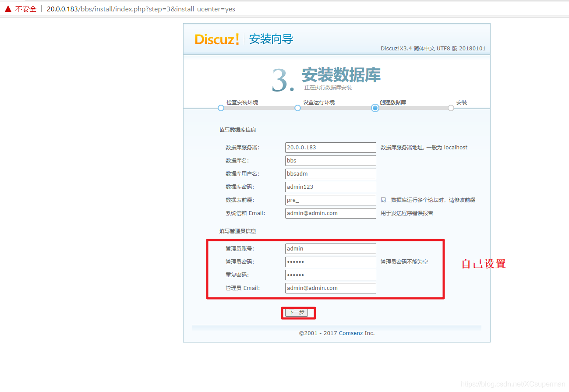Viewport: 569px width, 392px height.
Task: Click the 安装向导 title text
Action: (x=271, y=39)
